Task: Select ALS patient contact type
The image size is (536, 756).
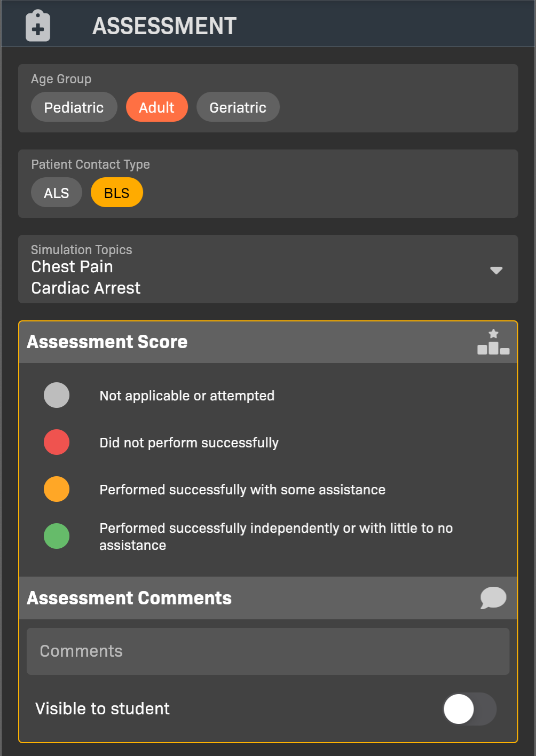Action: [56, 193]
